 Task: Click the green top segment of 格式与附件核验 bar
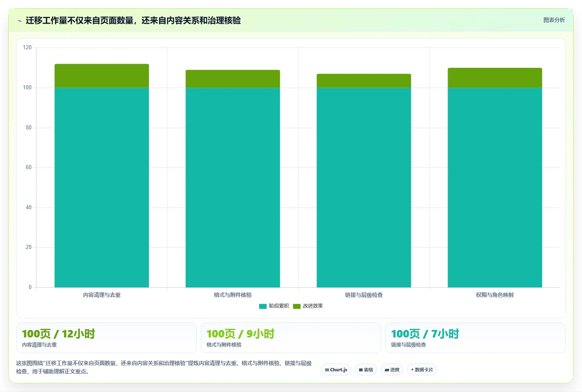pyautogui.click(x=233, y=79)
